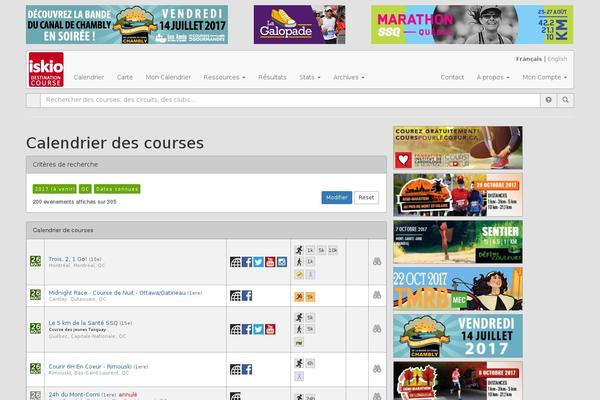Focus the race search input field
600x400 pixels.
[290, 100]
